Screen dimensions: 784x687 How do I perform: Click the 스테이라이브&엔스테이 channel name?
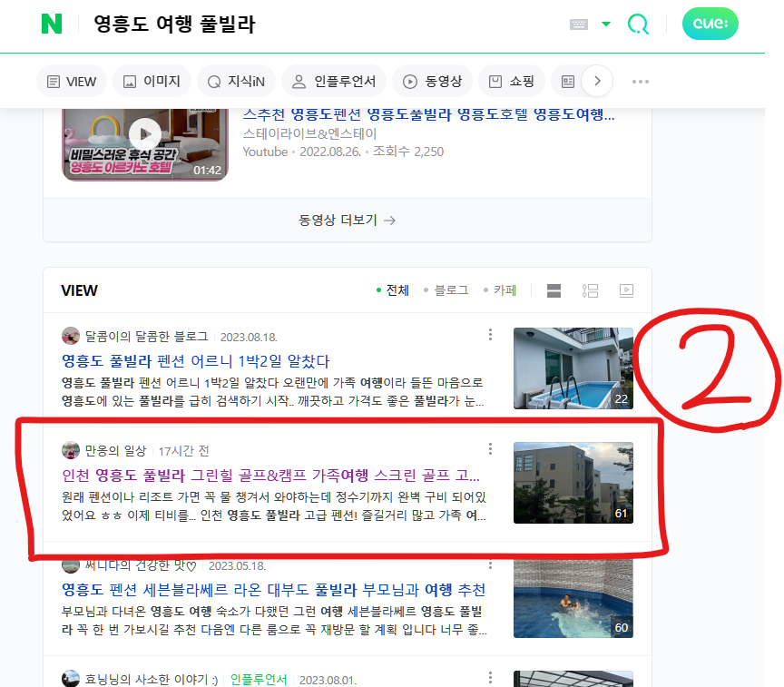pyautogui.click(x=309, y=133)
